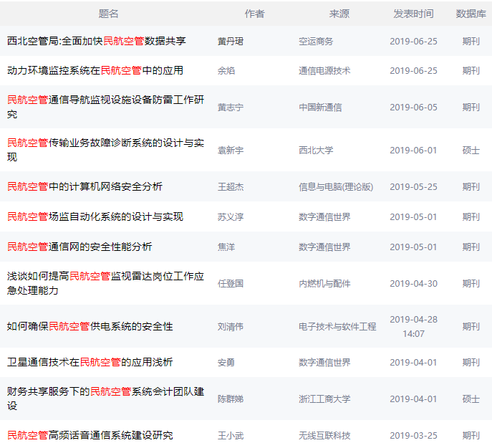Click author name 袁新宇

[x=231, y=151]
